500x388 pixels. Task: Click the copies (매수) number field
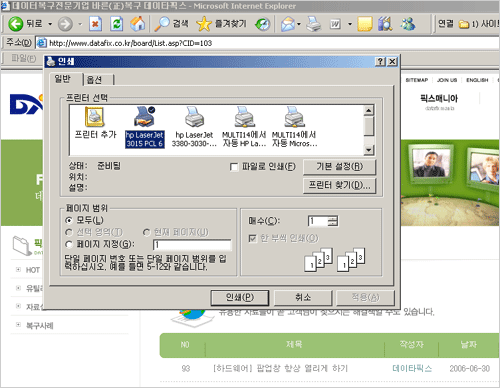(x=318, y=221)
